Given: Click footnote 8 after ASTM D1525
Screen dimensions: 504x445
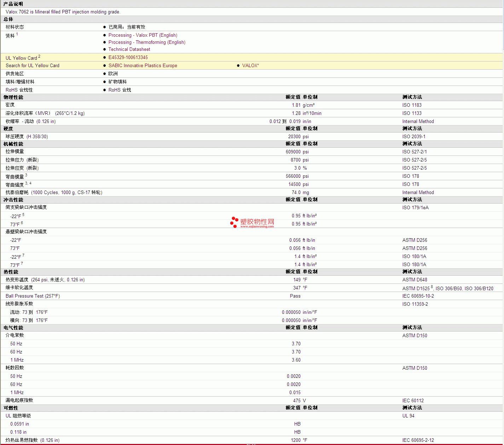Looking at the screenshot, I should click(x=432, y=287).
